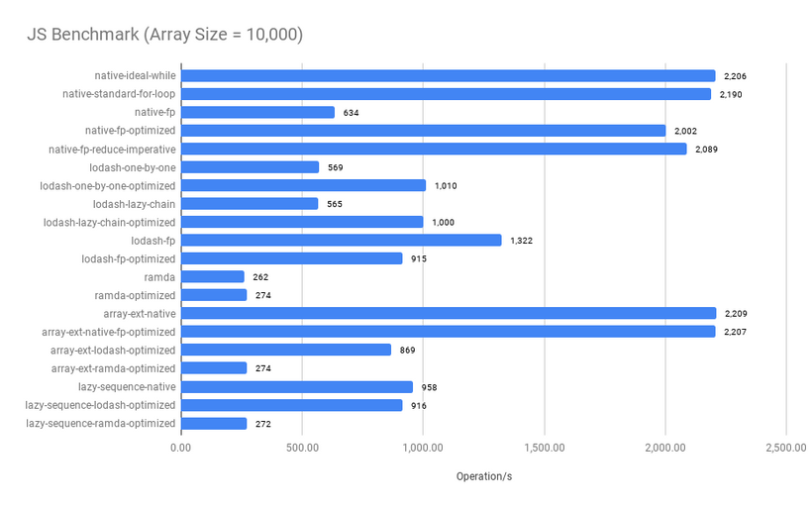The image size is (812, 508).
Task: Click the 0.00 axis tick label
Action: pos(181,448)
